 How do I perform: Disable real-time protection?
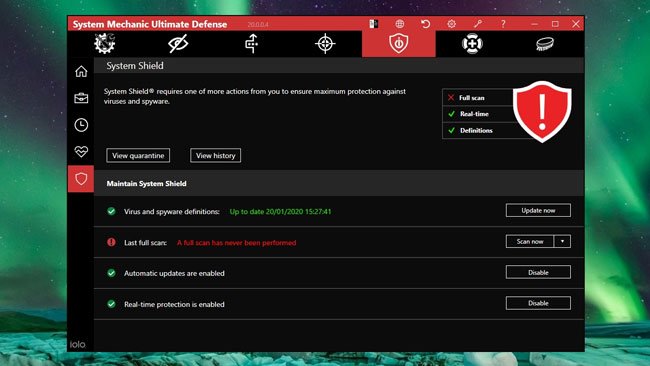(x=538, y=303)
